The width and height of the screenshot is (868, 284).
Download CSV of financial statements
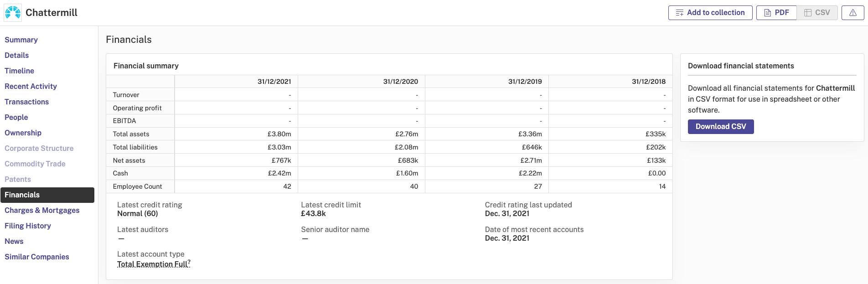point(720,127)
